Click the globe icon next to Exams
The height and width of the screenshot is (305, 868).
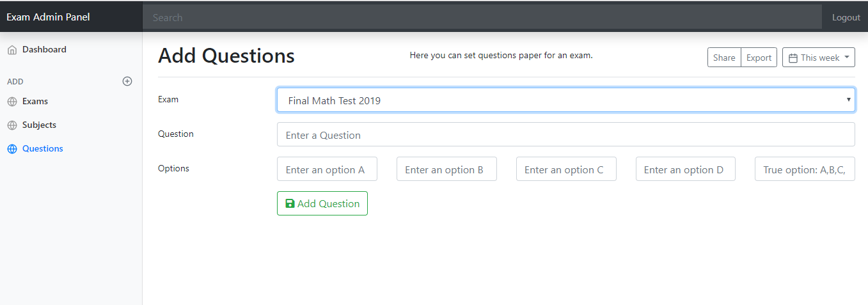tap(12, 102)
